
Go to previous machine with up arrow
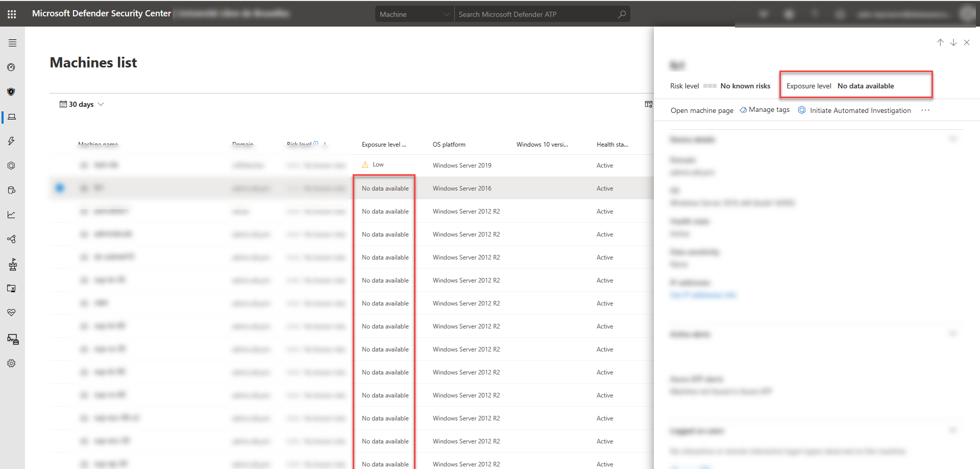(940, 42)
